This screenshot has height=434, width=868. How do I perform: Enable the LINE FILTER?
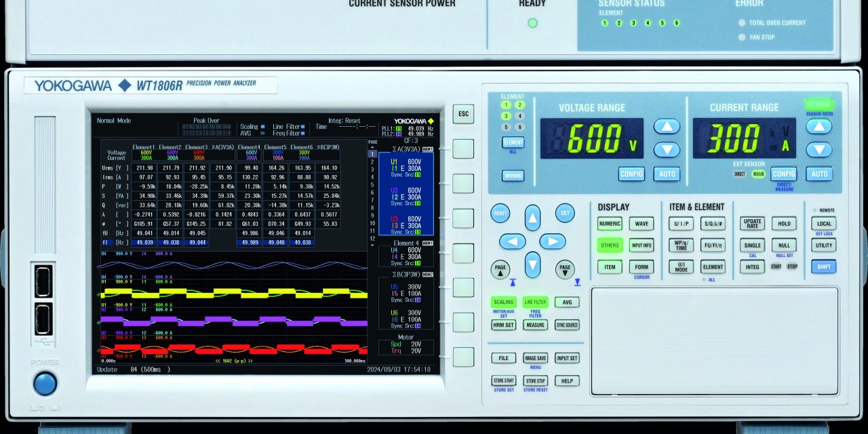(535, 302)
